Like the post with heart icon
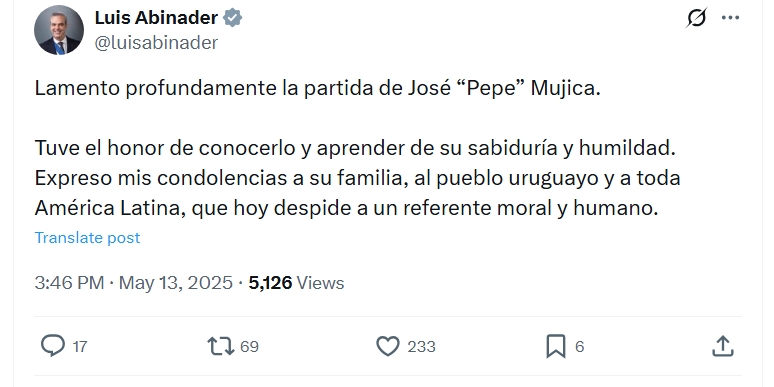774x387 pixels. point(388,346)
